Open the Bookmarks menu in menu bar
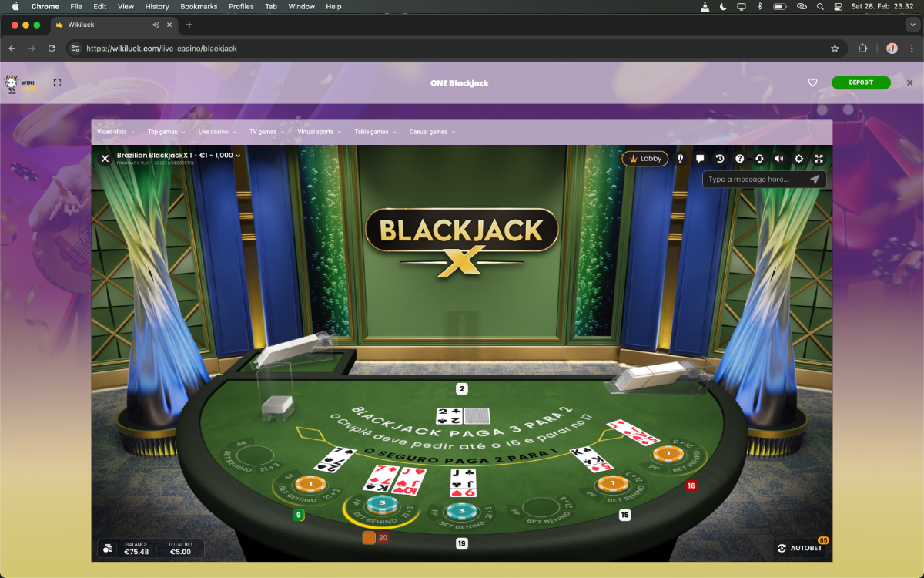The width and height of the screenshot is (924, 578). 199,6
